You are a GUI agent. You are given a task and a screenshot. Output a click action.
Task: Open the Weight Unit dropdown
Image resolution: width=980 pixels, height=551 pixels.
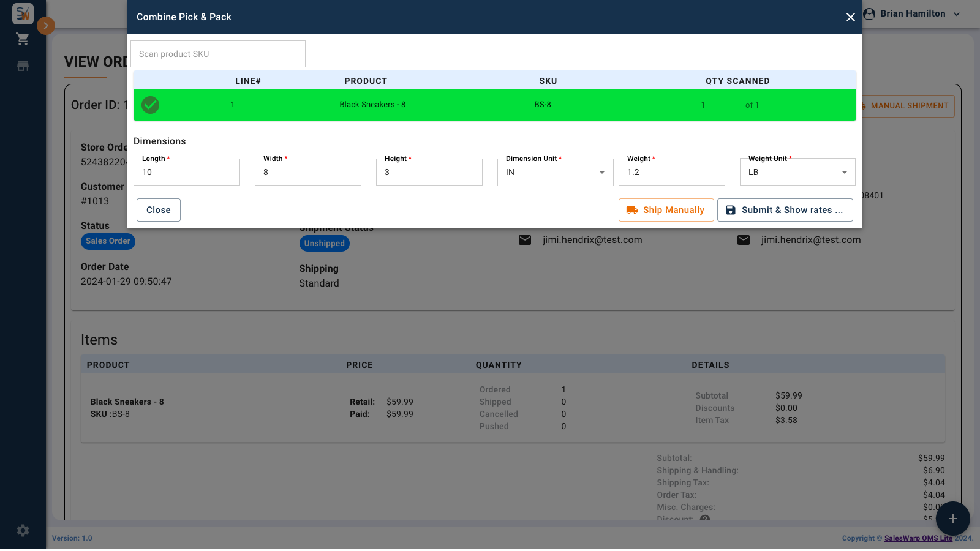point(797,173)
